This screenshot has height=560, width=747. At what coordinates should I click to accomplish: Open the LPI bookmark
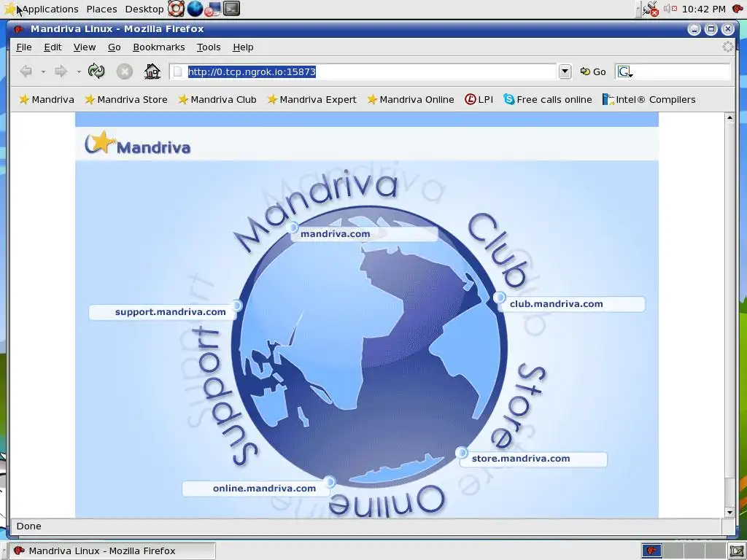tap(479, 99)
